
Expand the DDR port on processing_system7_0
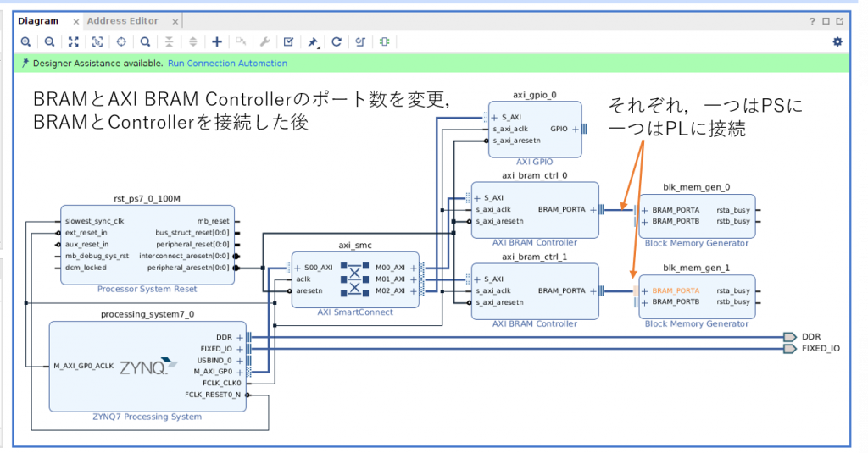pyautogui.click(x=240, y=336)
